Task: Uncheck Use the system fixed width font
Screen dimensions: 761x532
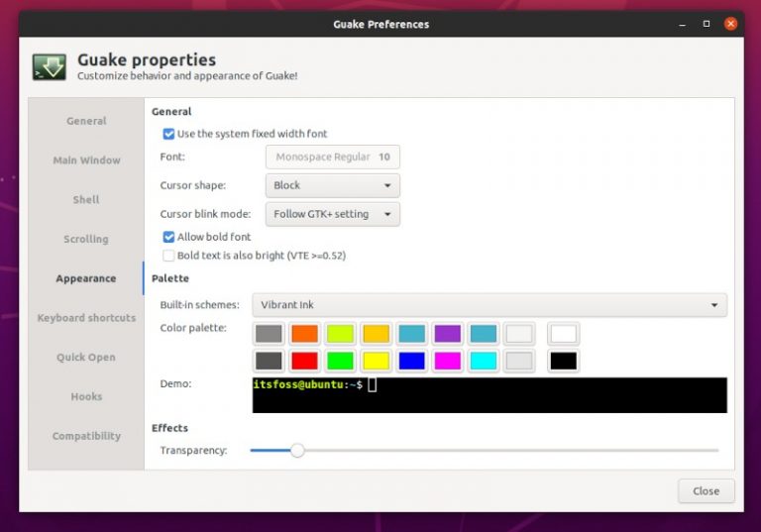Action: [168, 134]
